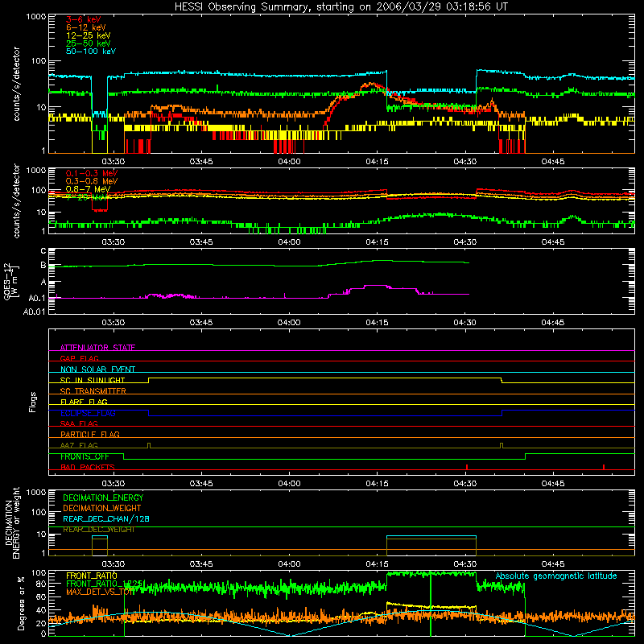Click the SC_IN_SUNLIGHT flag label
644x644 pixels.
[93, 380]
